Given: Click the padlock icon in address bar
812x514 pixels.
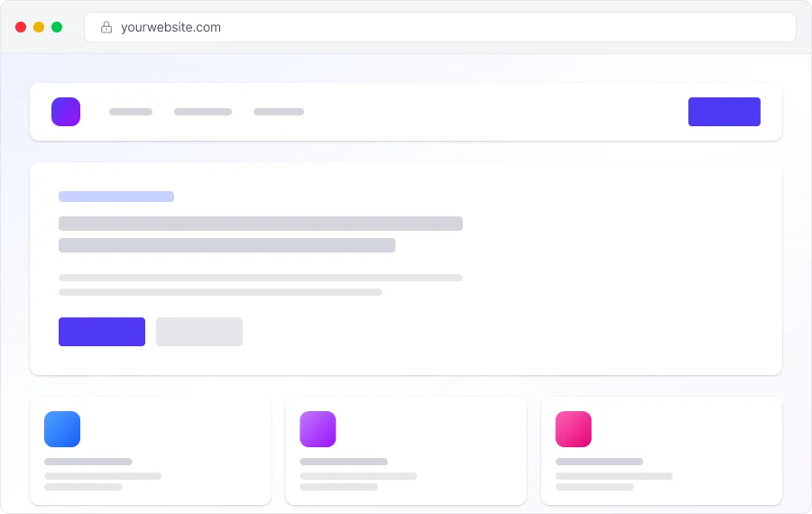Looking at the screenshot, I should [x=106, y=27].
